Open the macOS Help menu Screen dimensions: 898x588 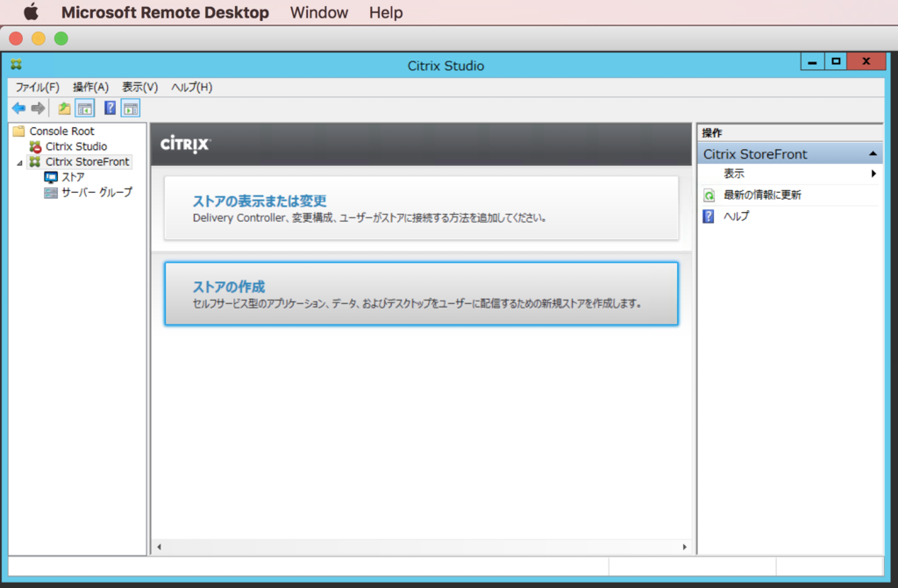pyautogui.click(x=386, y=12)
